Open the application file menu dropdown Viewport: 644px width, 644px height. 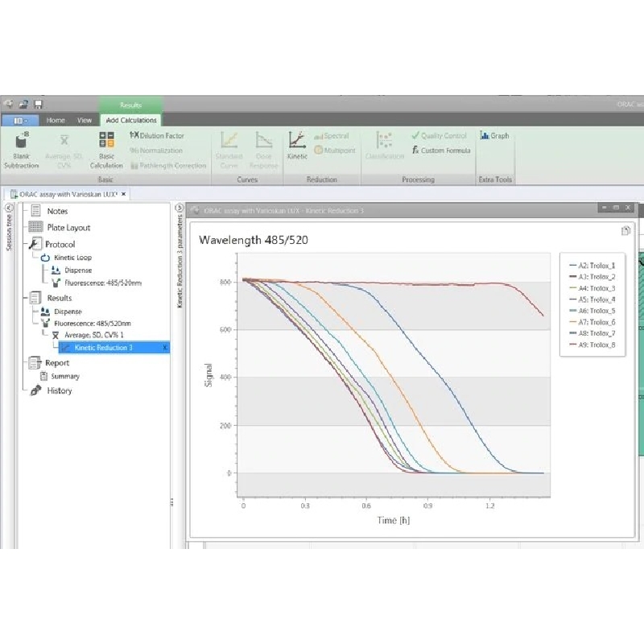[19, 120]
